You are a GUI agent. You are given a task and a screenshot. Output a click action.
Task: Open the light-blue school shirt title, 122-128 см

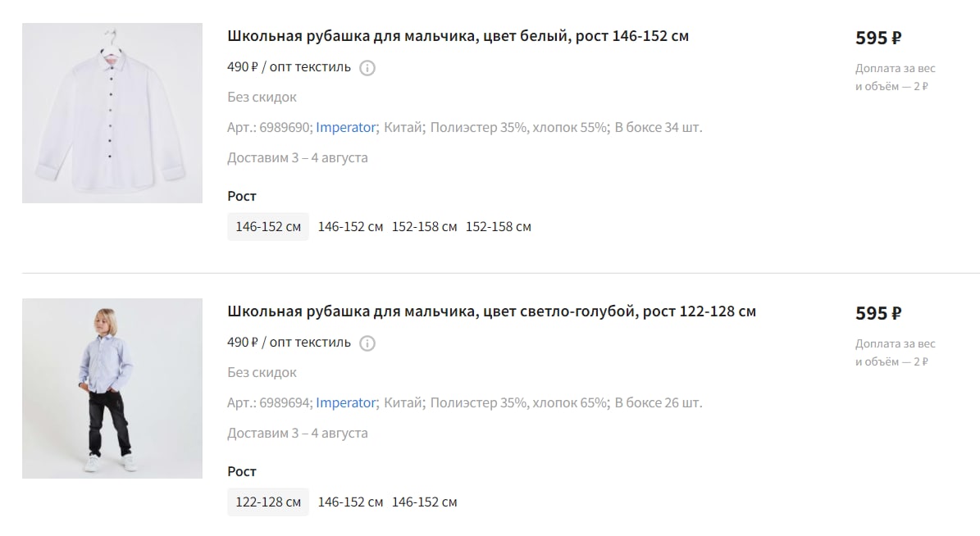[x=492, y=311]
